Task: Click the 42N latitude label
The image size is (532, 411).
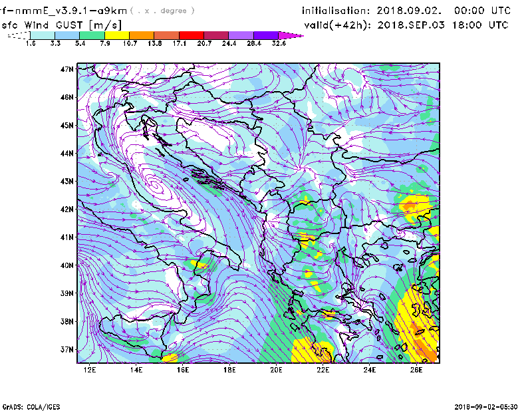Action: [x=66, y=209]
